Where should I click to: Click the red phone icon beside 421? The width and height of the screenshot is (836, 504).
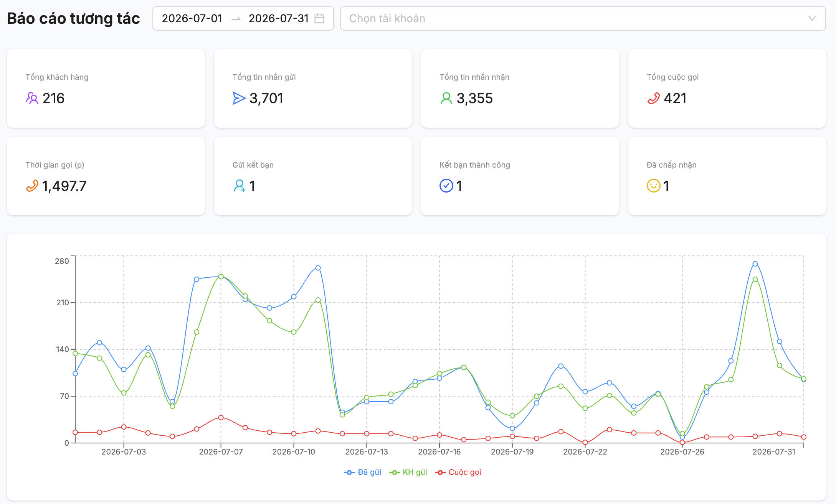(653, 99)
